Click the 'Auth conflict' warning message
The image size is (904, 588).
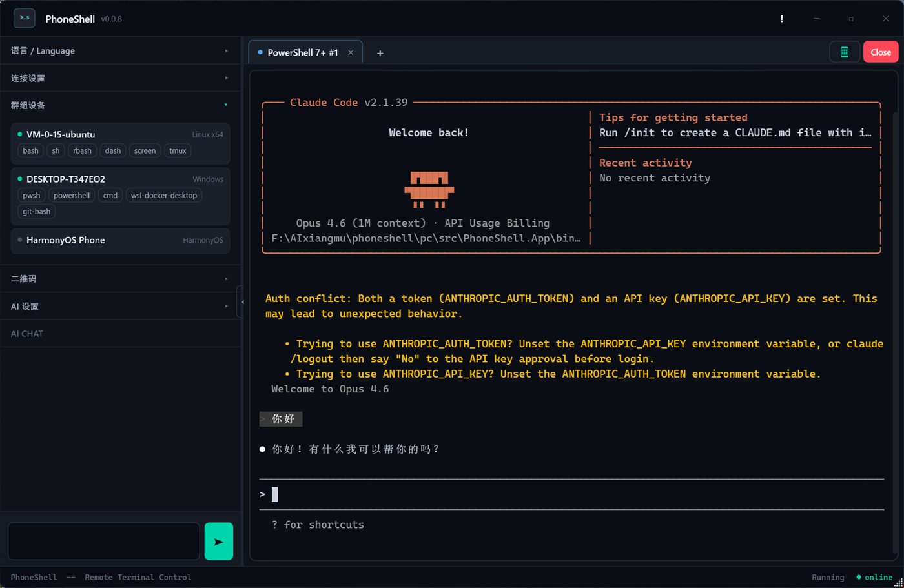pos(571,306)
